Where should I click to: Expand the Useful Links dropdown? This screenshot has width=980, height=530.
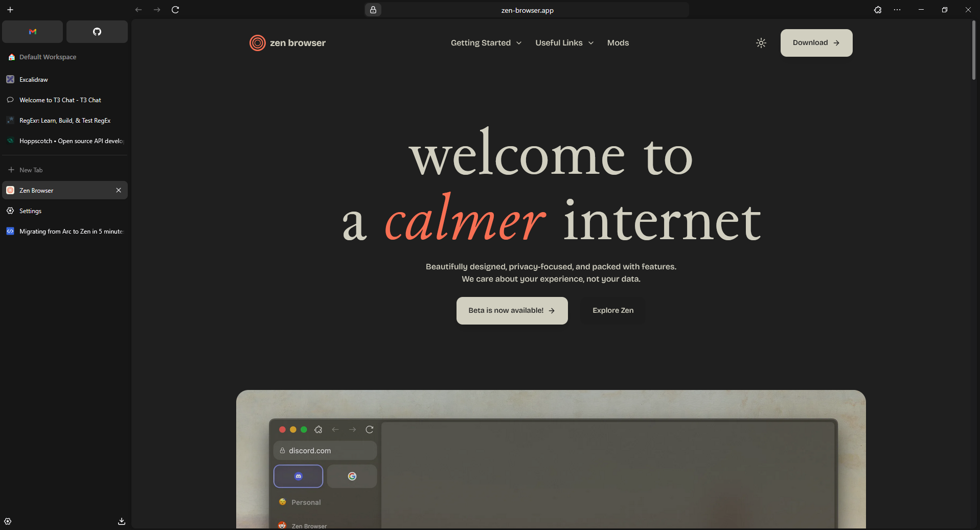coord(564,43)
